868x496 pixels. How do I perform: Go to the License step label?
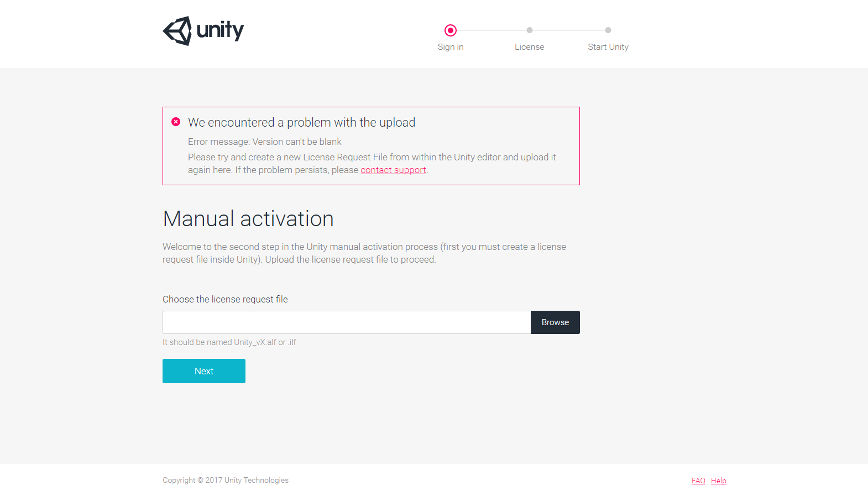coord(530,47)
